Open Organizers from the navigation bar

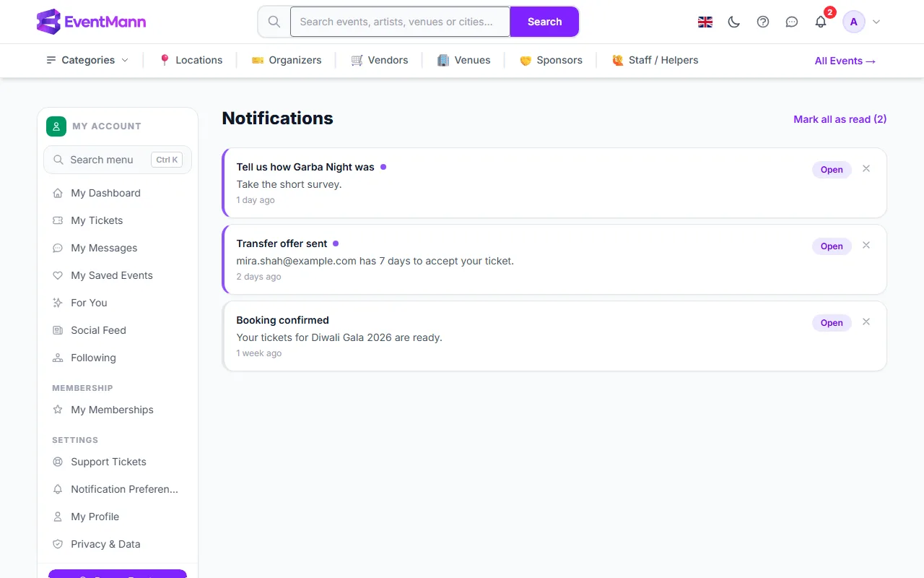pyautogui.click(x=287, y=60)
